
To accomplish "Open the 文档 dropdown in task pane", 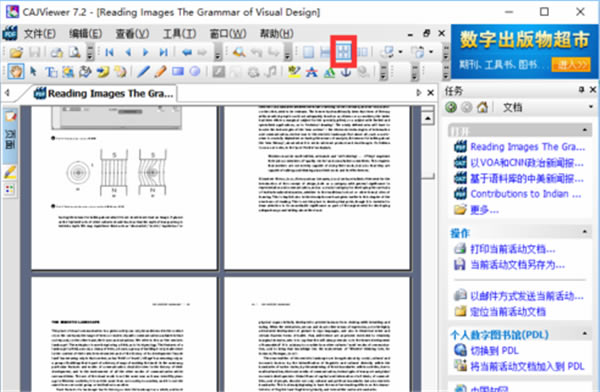I will pos(591,107).
